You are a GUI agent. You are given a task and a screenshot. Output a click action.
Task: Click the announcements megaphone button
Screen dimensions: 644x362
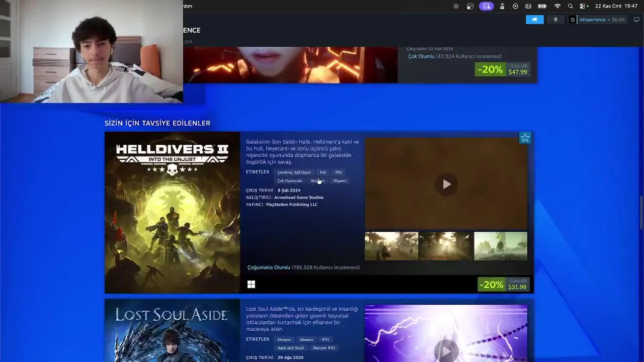click(x=534, y=20)
